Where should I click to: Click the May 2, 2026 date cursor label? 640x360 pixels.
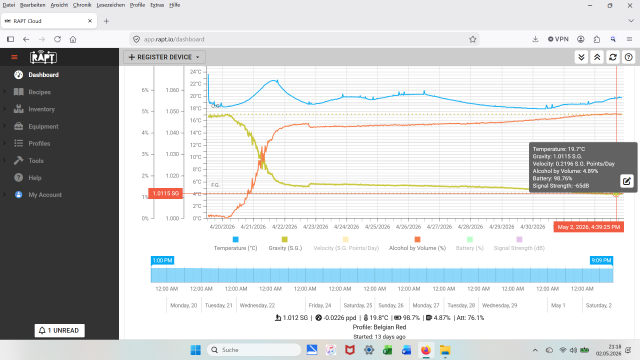tap(589, 227)
